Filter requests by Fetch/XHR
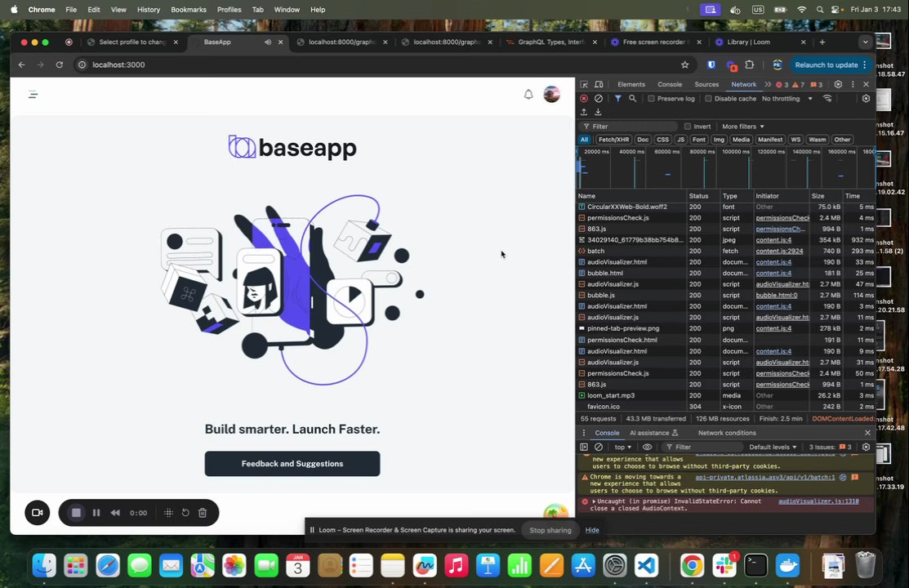 613,140
